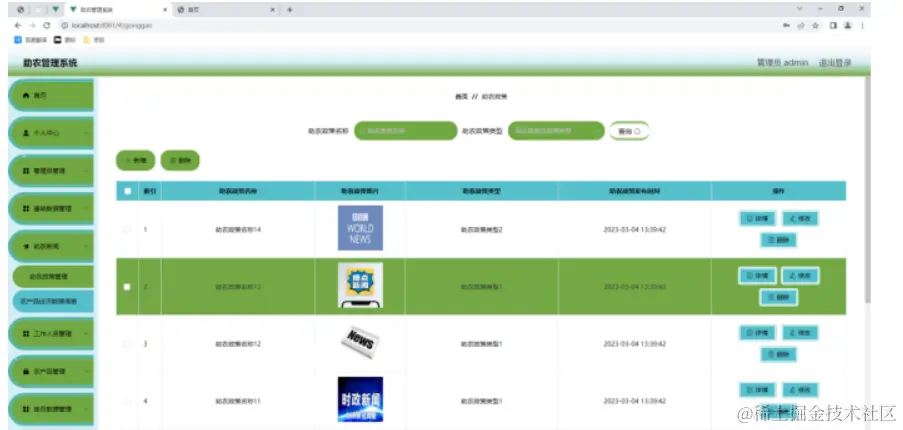Open 详情 for highlighted row 2
The width and height of the screenshot is (903, 430).
(x=757, y=276)
